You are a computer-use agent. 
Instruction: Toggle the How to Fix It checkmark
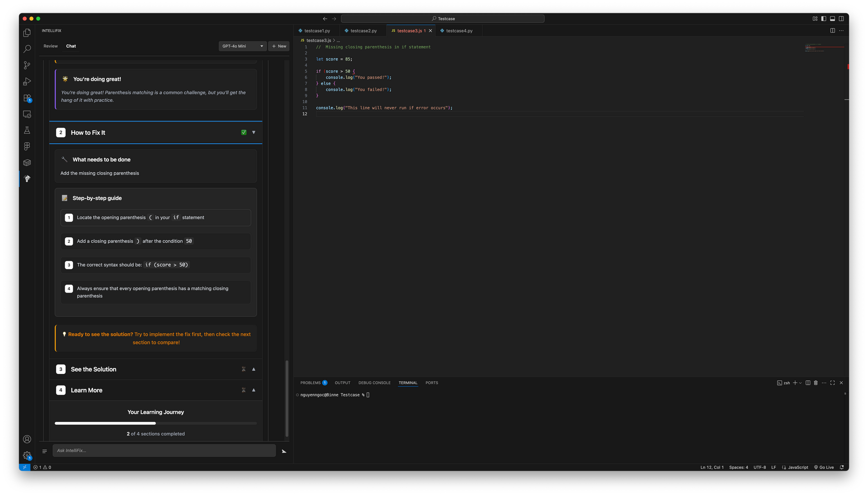244,132
